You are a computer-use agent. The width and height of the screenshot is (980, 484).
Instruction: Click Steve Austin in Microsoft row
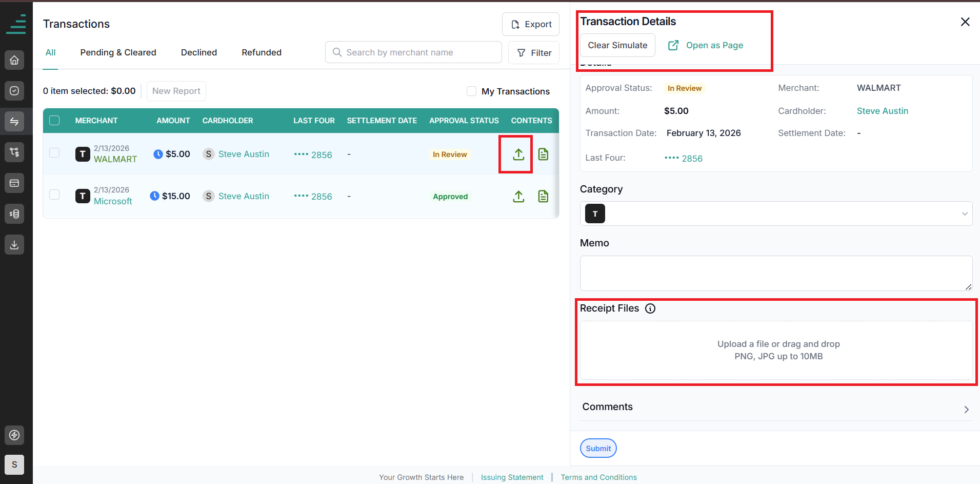[244, 196]
